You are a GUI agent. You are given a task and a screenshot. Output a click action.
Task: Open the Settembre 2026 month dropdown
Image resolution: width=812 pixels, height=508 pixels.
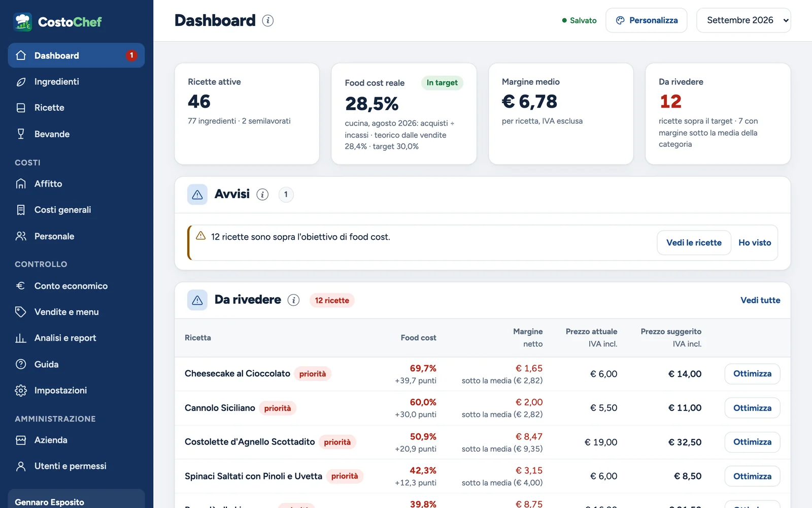pos(743,20)
